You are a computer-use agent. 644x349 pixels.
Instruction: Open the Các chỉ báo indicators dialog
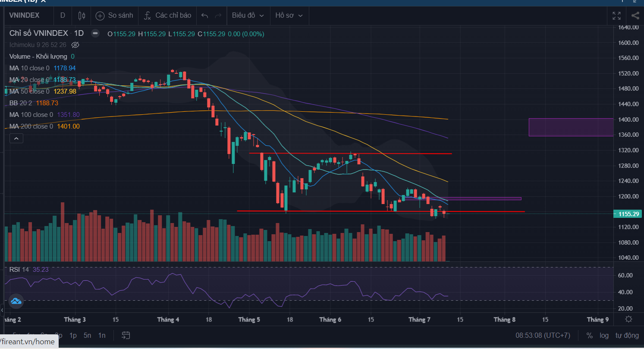pos(167,16)
